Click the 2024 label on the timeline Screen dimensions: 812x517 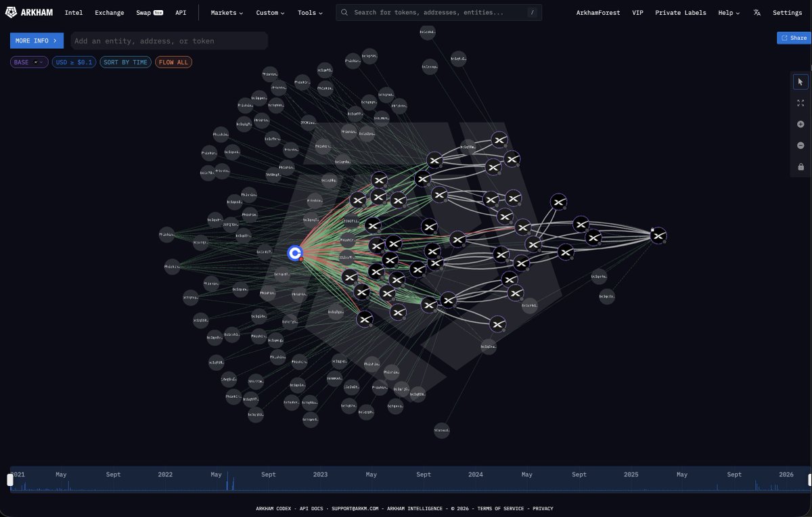tap(476, 474)
